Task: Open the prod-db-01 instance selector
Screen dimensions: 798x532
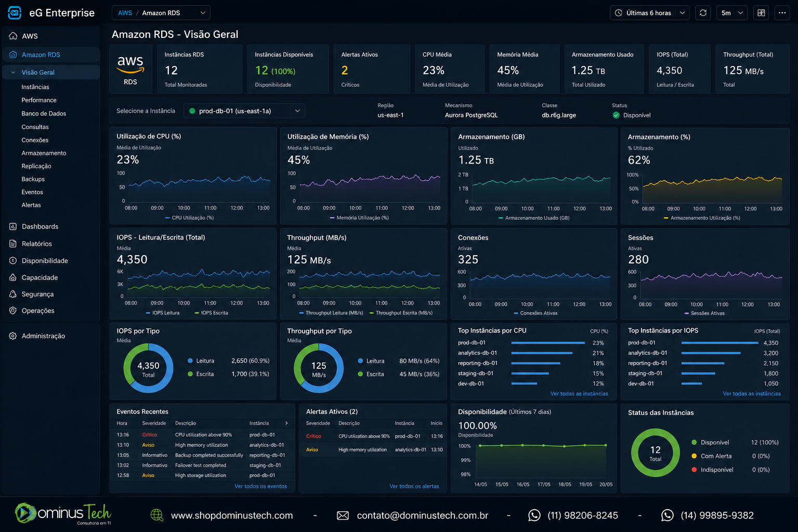Action: tap(244, 111)
